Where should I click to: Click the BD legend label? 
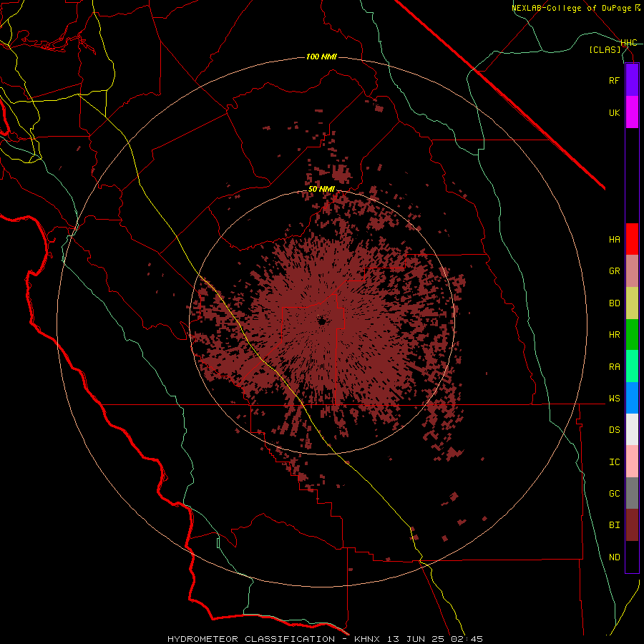click(614, 303)
